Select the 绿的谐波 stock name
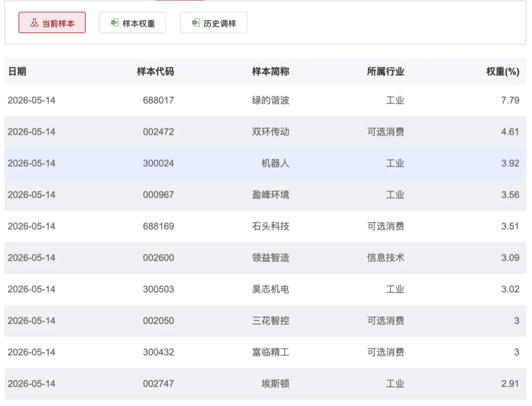The height and width of the screenshot is (406, 532). (x=270, y=100)
